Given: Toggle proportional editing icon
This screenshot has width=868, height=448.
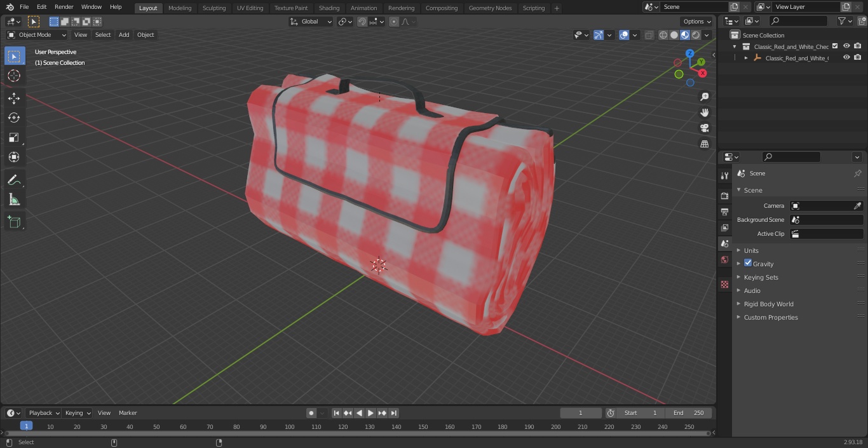Looking at the screenshot, I should [x=394, y=22].
